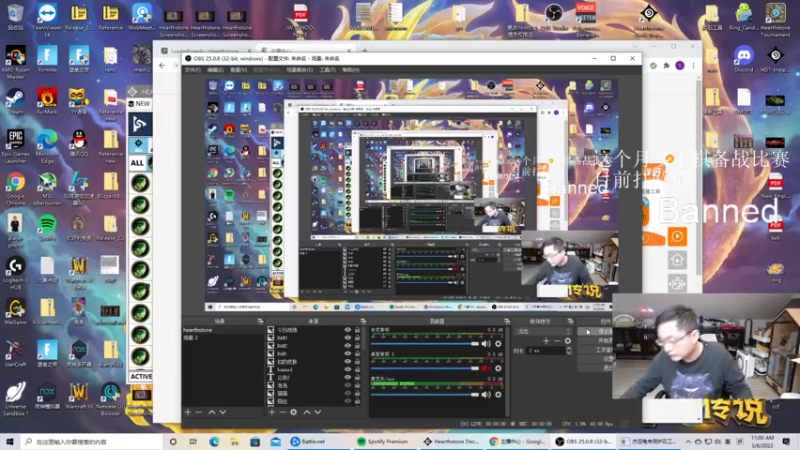Open the OBS Studio desktop shortcut
Image resolution: width=800 pixels, height=450 pixels.
point(554,17)
